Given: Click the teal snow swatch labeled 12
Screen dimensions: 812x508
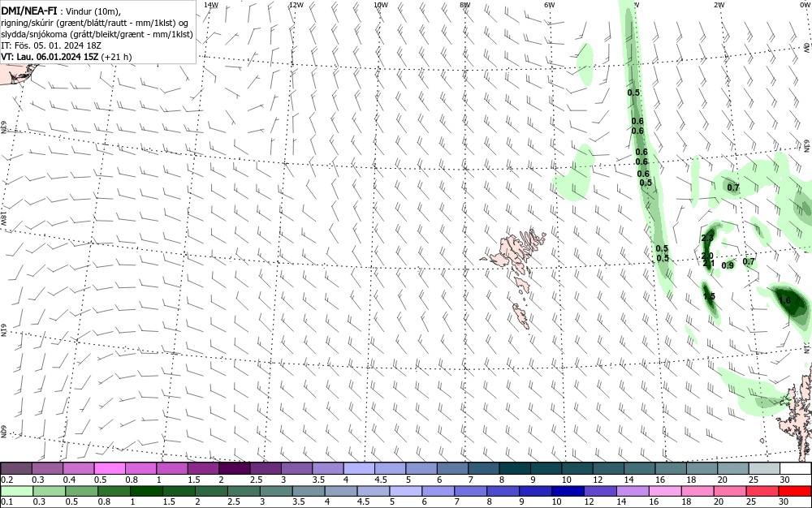Looking at the screenshot, I should 608,468.
